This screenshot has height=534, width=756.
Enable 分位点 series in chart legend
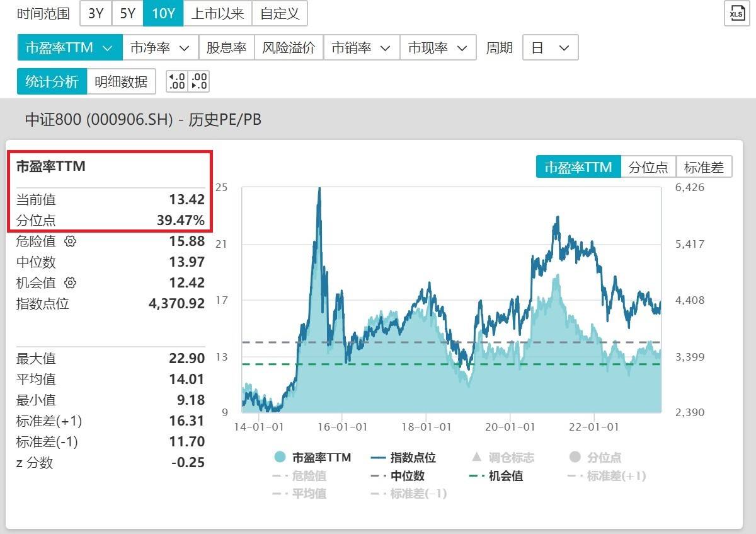tap(595, 457)
